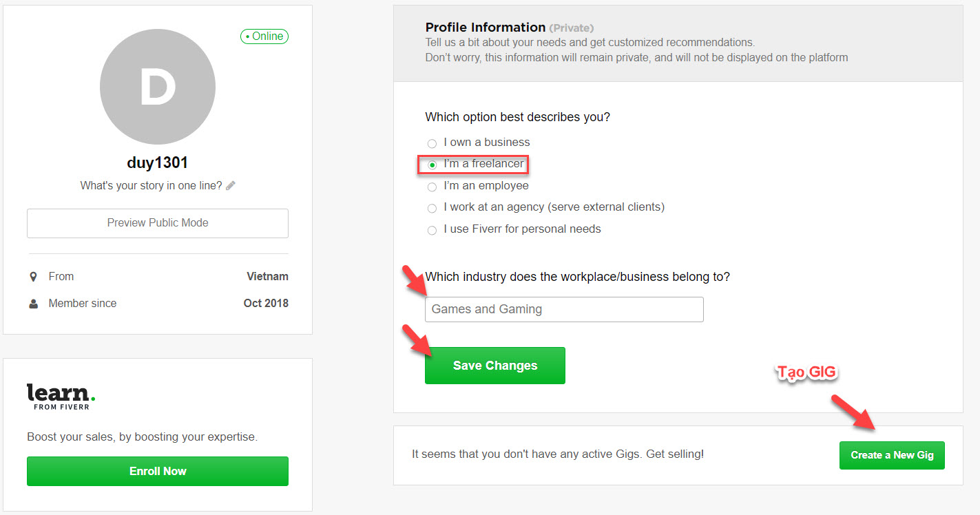Select the "I own a business" option

(x=432, y=143)
